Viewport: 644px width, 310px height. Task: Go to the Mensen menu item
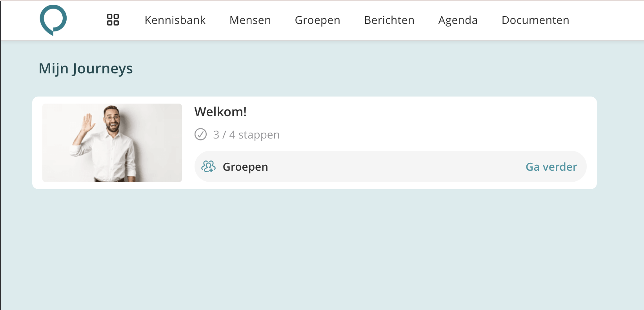point(250,20)
